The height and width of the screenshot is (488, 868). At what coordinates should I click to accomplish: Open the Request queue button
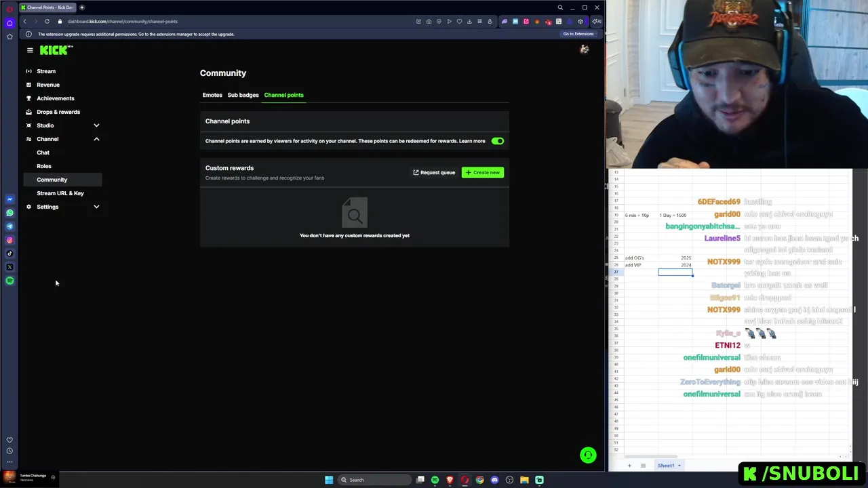point(434,173)
